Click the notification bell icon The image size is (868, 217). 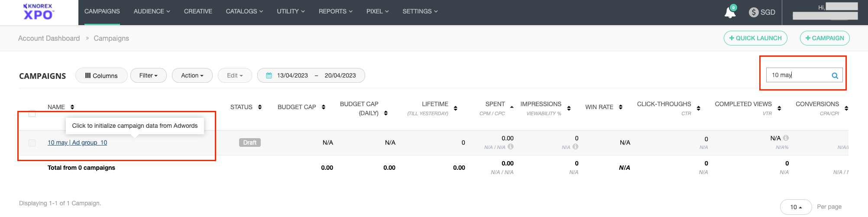730,12
